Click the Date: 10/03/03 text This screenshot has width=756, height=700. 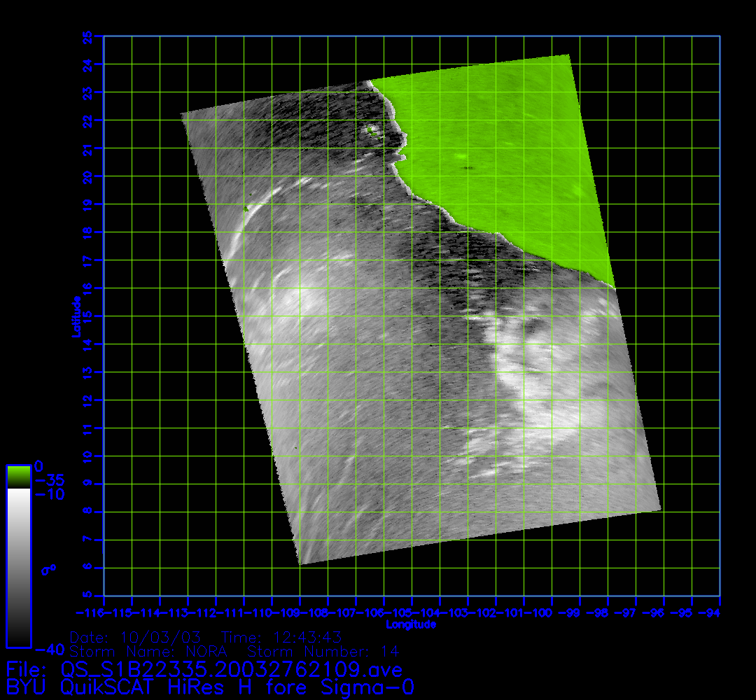(136, 638)
